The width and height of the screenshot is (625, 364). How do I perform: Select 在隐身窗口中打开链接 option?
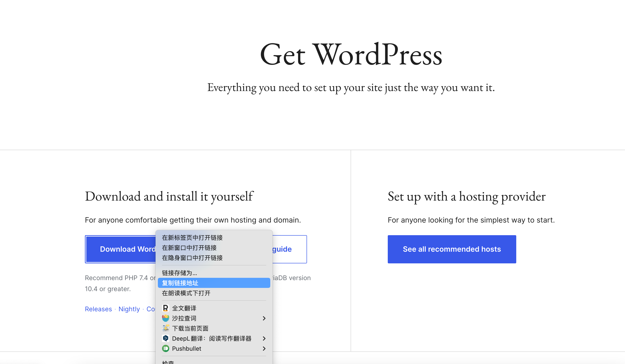click(214, 258)
